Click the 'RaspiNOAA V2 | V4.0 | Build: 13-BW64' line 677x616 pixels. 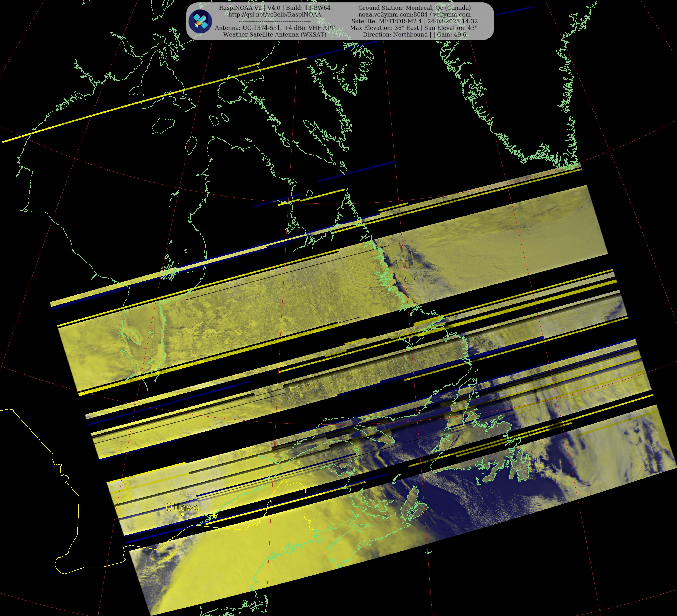(x=275, y=8)
